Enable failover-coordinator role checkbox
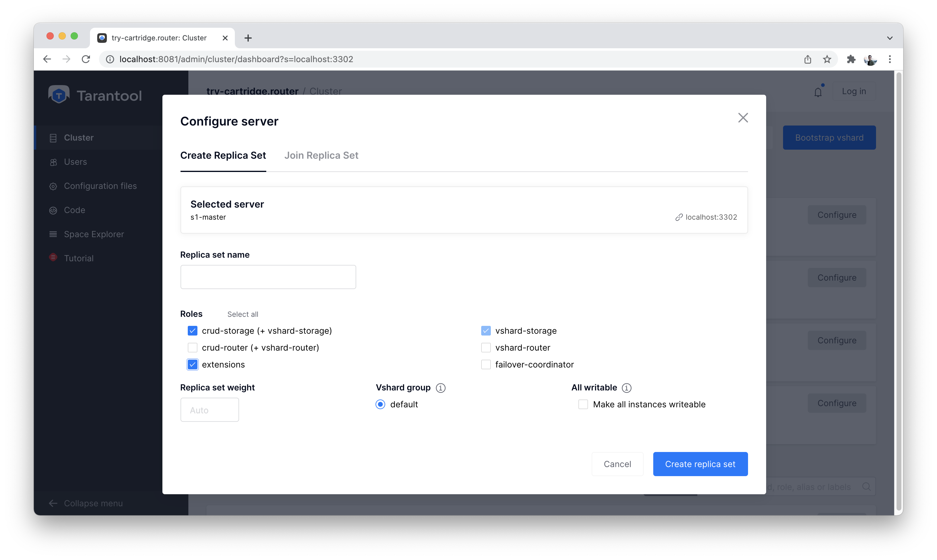 [486, 364]
